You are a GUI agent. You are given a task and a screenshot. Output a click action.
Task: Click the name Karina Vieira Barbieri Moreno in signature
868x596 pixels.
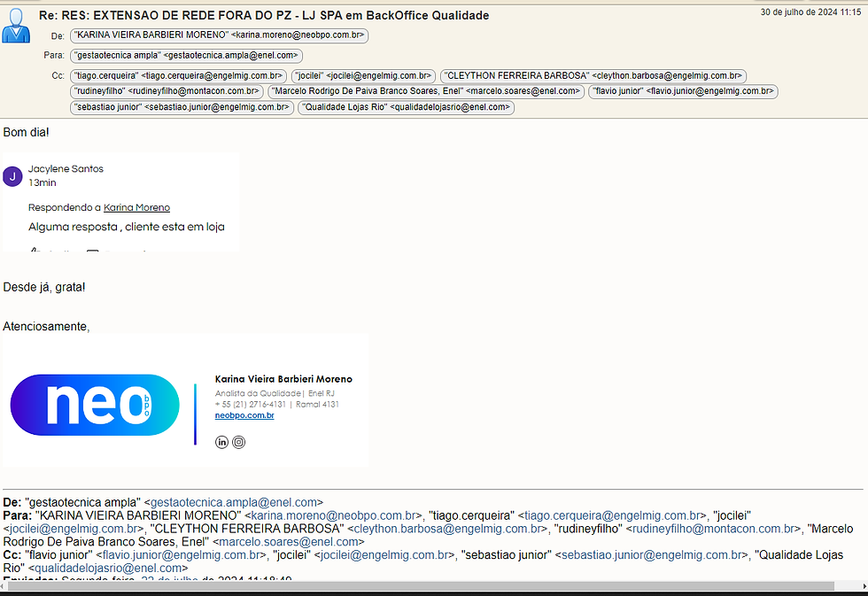[x=283, y=379]
